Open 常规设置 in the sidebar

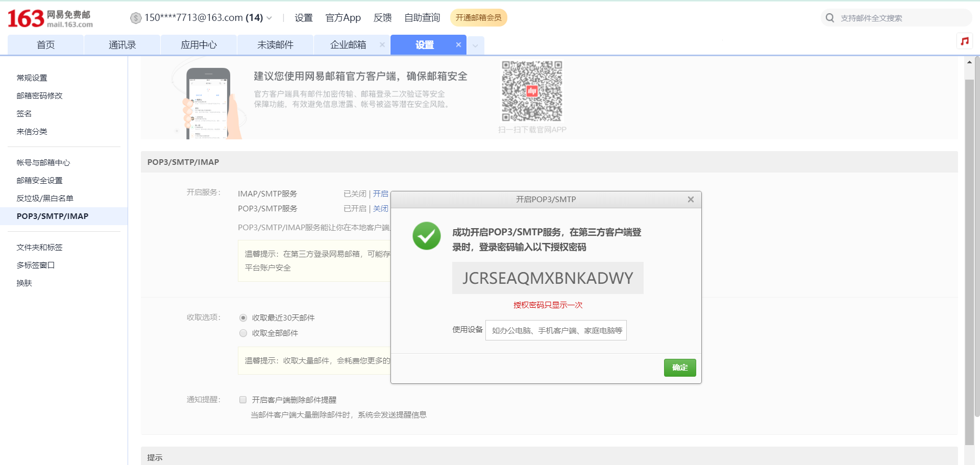click(x=32, y=78)
